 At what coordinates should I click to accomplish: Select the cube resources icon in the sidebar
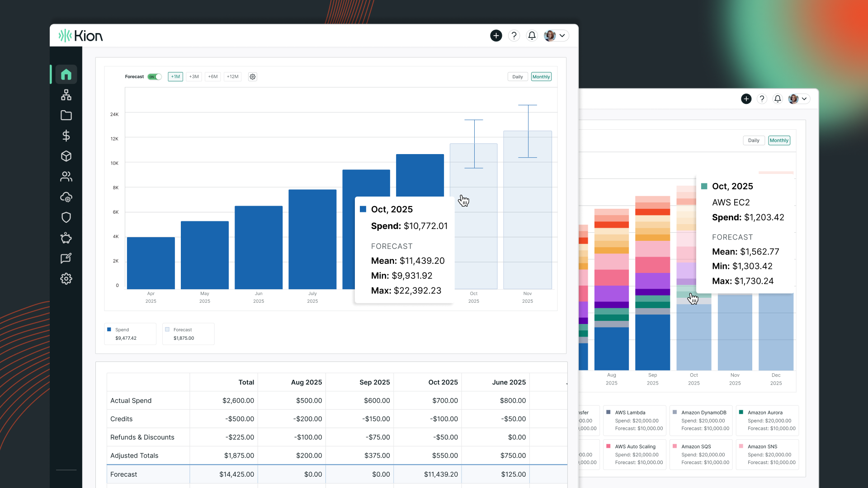tap(66, 156)
